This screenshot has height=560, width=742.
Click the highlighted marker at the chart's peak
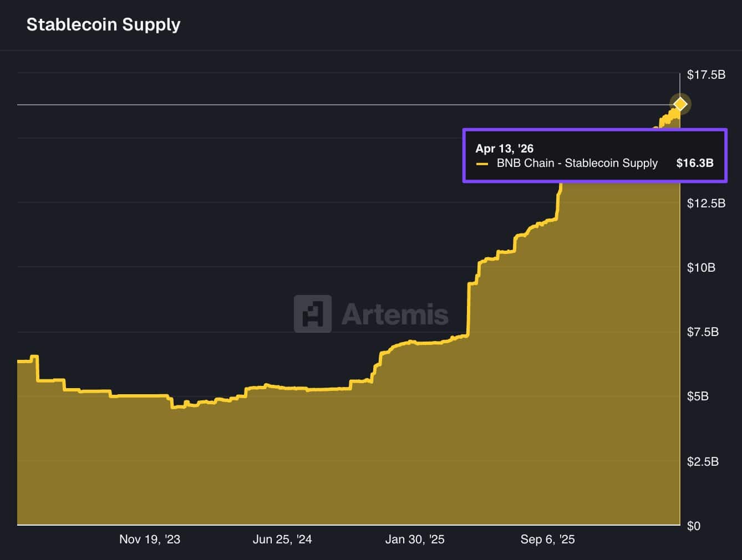coord(679,104)
